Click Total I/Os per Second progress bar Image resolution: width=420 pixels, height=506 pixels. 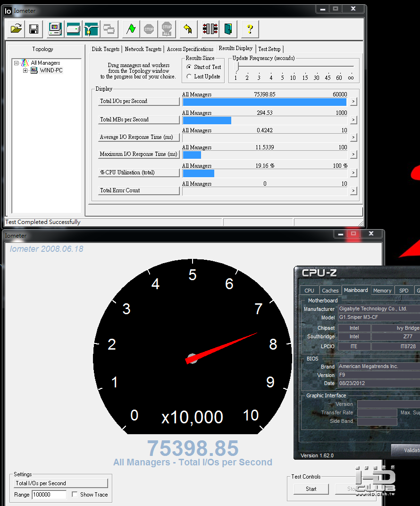coord(265,102)
